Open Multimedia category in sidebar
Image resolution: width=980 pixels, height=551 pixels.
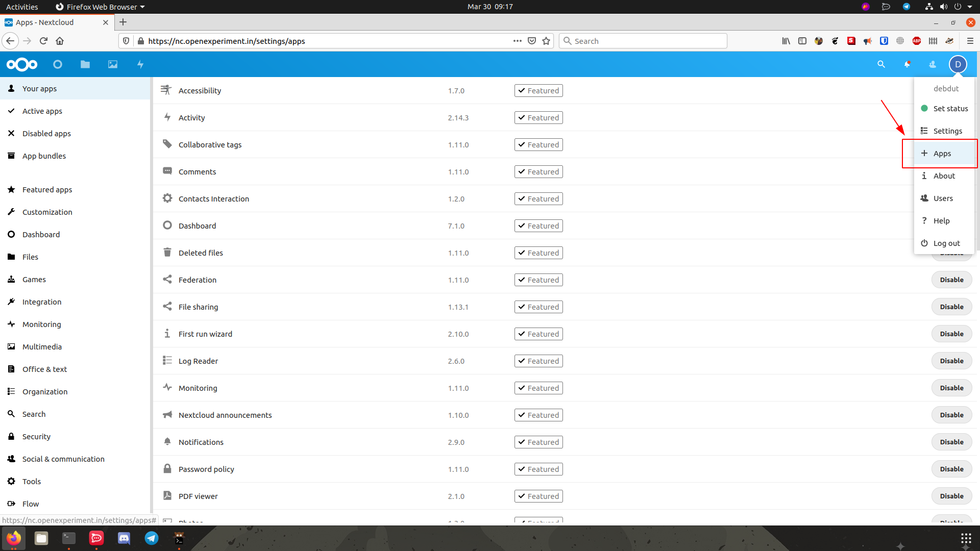tap(75, 346)
